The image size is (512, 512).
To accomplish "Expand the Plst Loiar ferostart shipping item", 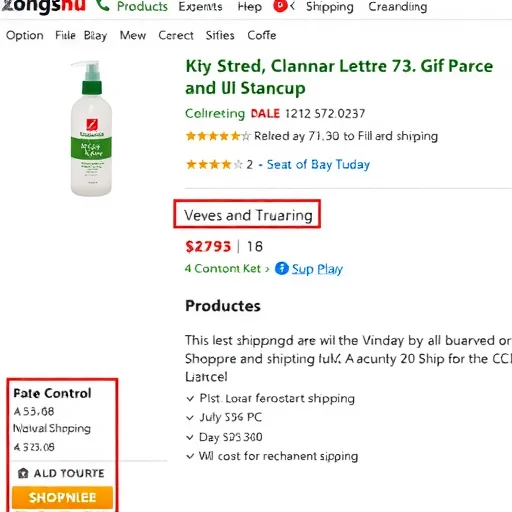I will (270, 398).
